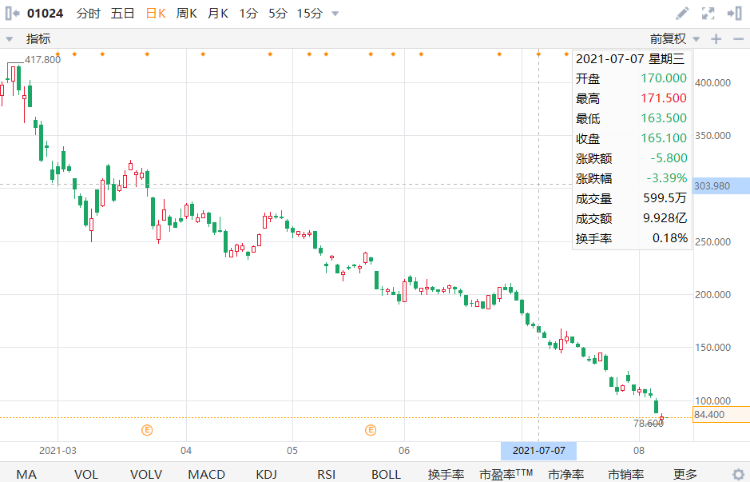Select the 周K weekly candlestick tab
750x482 pixels.
tap(187, 13)
